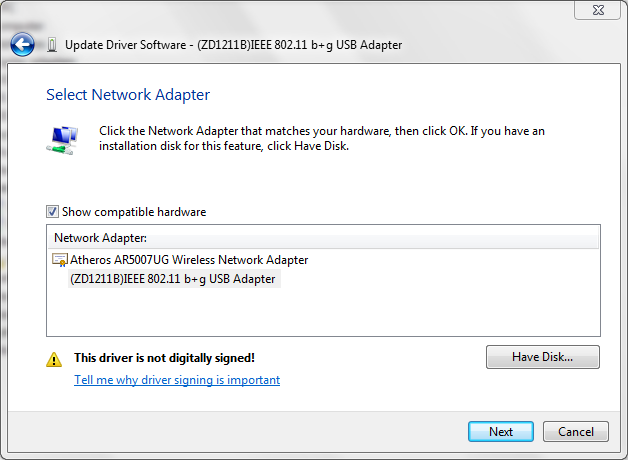Click the signed-driver certificate icon next to Atheros
The height and width of the screenshot is (460, 628).
[x=60, y=260]
